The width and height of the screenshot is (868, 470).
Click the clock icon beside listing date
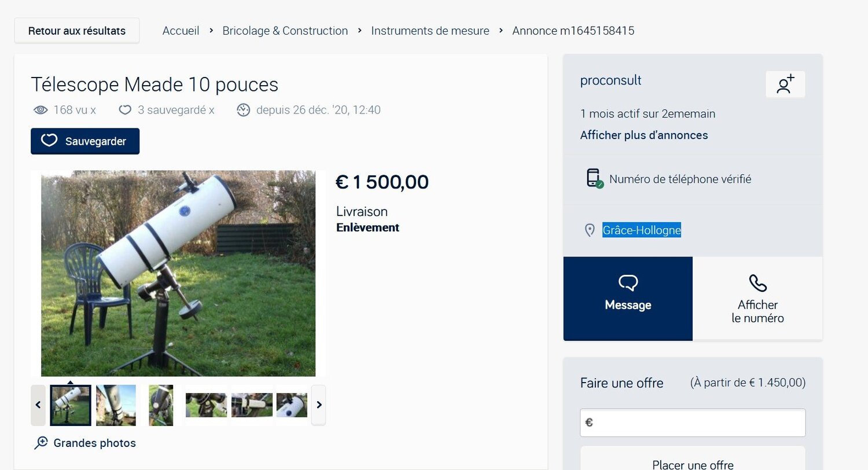pos(244,109)
